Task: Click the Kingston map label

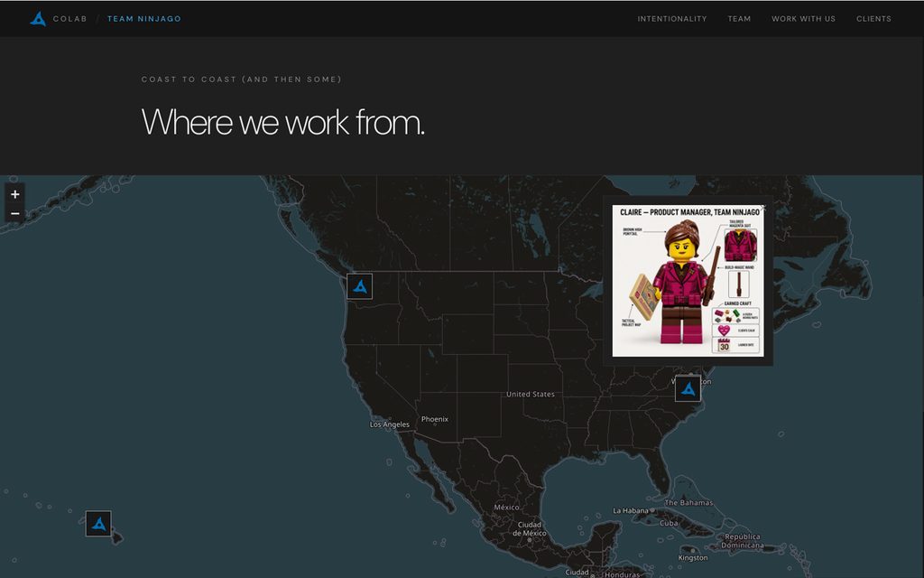Action: [x=693, y=557]
